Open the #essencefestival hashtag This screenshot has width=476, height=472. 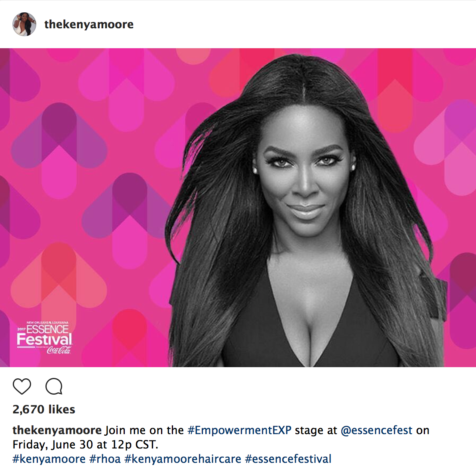click(288, 458)
